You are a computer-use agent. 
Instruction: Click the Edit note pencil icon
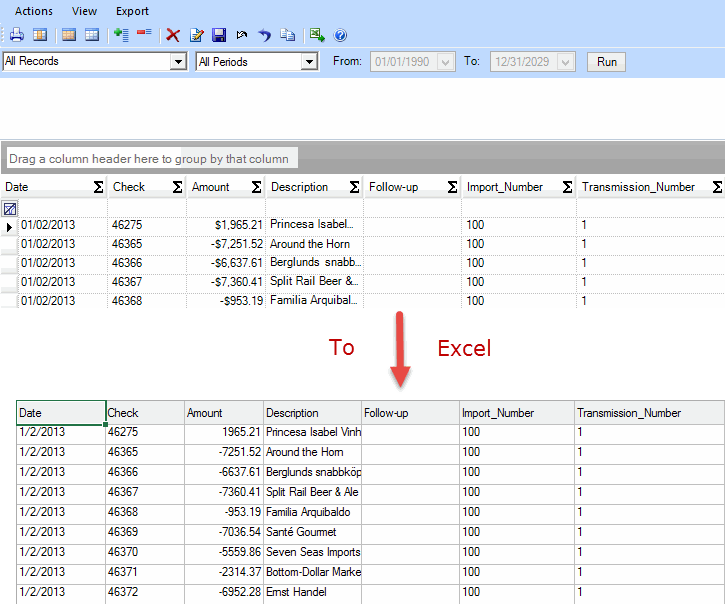click(196, 35)
